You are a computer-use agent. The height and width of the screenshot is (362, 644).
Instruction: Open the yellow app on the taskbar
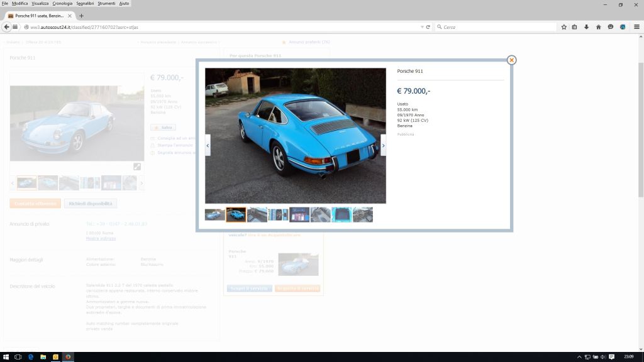[x=55, y=357]
